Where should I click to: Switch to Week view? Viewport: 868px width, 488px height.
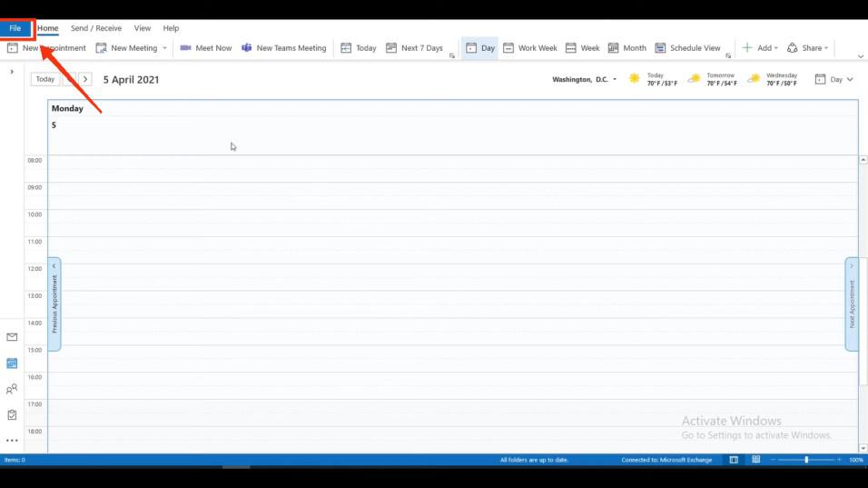(582, 48)
